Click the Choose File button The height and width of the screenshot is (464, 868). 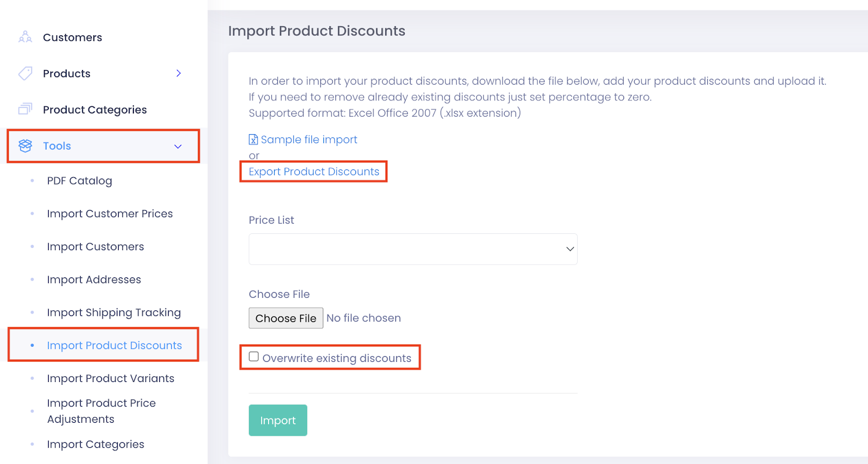point(286,318)
